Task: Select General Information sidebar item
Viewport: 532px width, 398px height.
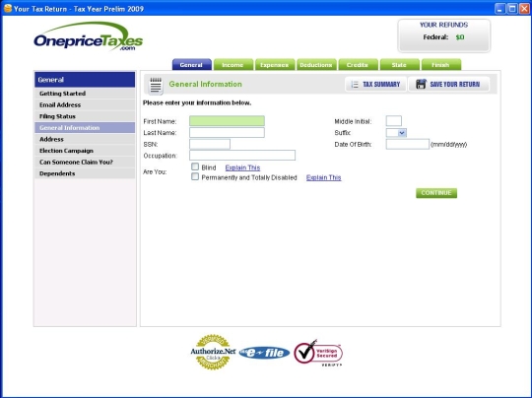Action: [x=85, y=128]
